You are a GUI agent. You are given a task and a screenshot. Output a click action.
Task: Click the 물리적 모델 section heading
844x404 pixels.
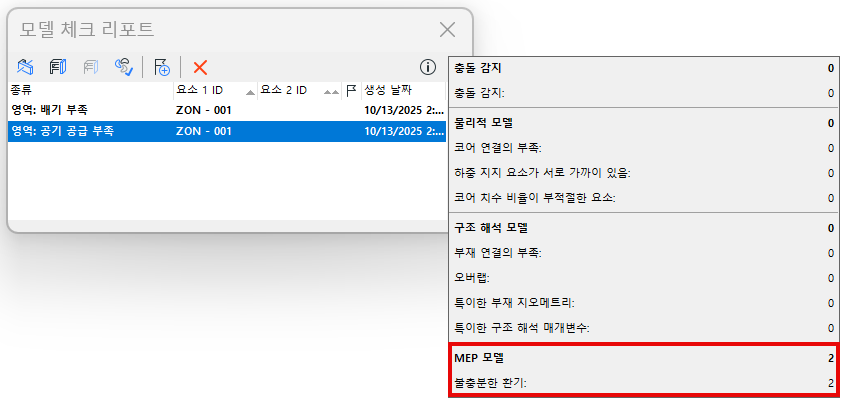tap(483, 123)
